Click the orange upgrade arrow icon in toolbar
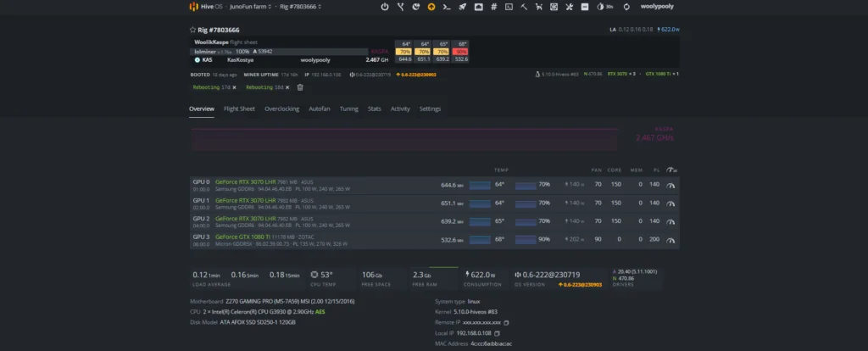 coord(431,7)
